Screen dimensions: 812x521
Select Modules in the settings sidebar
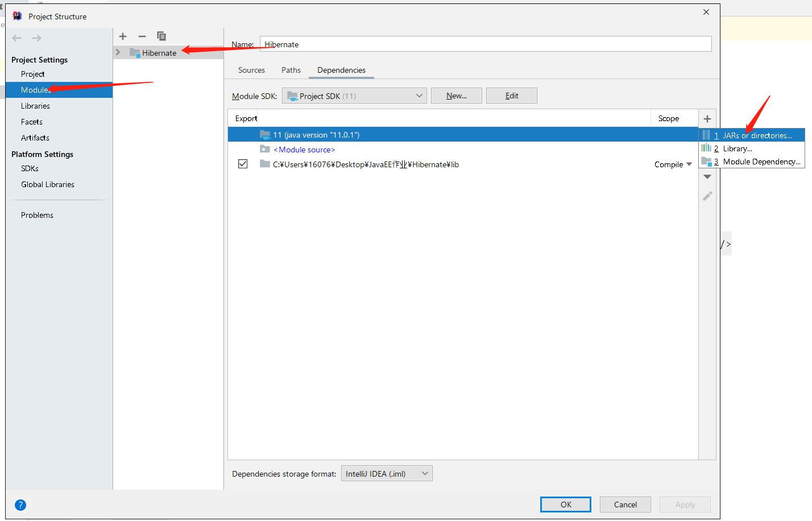(59, 90)
